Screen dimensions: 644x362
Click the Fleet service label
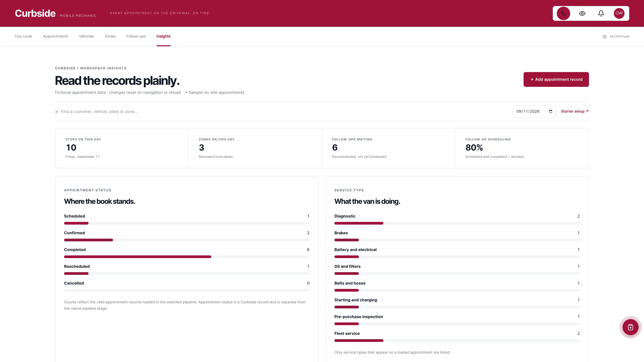tap(347, 333)
